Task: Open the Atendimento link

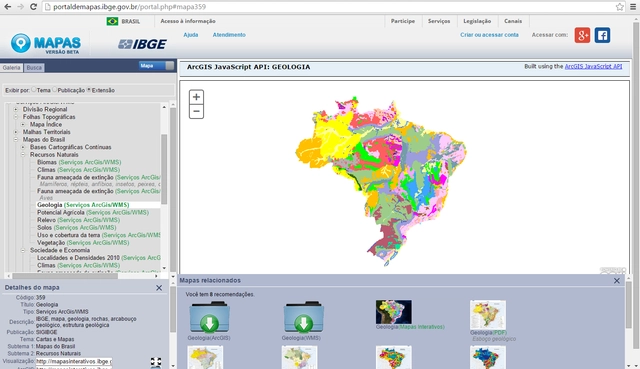Action: 229,35
